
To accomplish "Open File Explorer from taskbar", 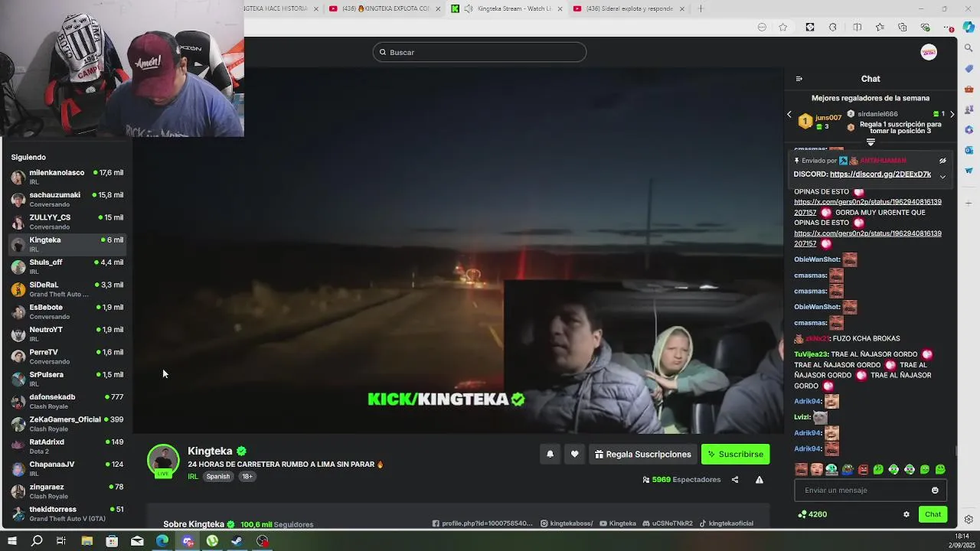I will tap(87, 541).
